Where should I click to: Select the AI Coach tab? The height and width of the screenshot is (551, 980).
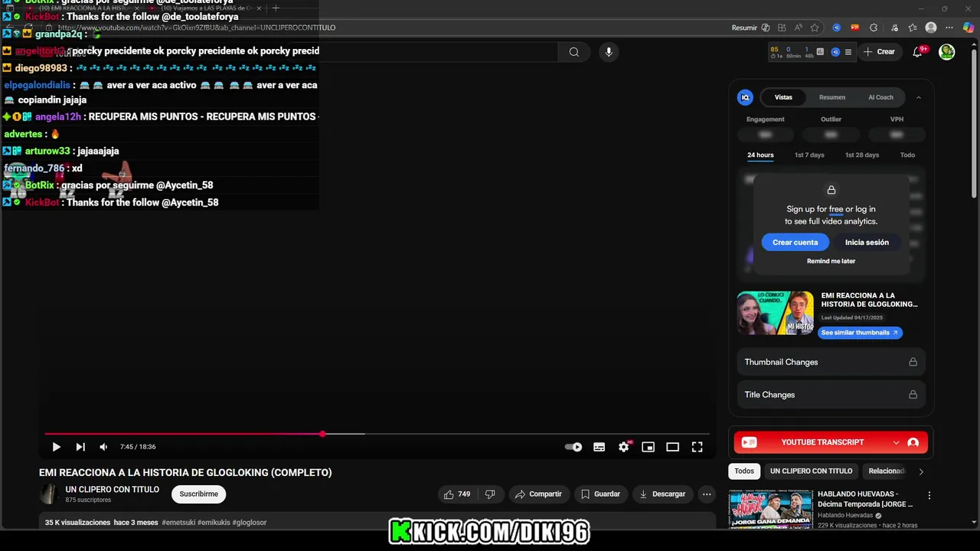click(880, 97)
